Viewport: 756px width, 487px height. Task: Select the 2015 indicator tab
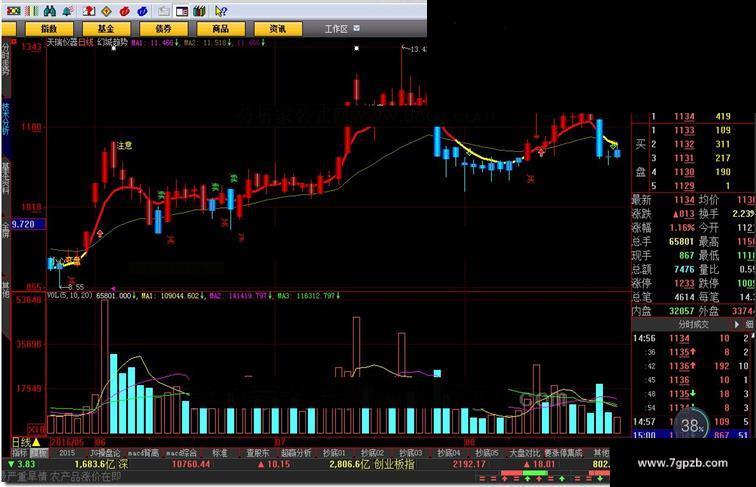67,453
